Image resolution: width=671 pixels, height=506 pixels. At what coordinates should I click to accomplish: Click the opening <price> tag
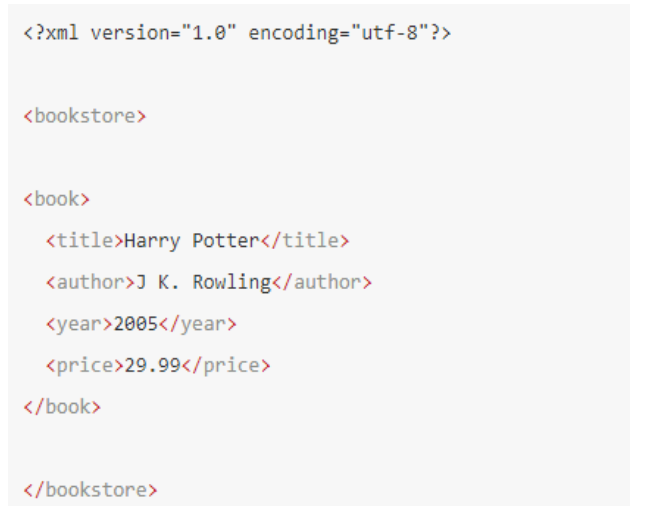point(85,366)
